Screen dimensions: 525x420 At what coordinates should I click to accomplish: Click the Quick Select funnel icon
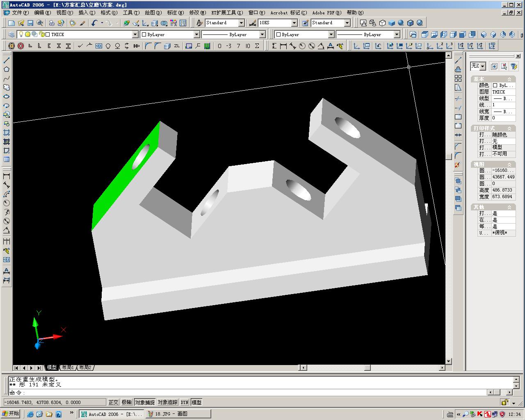[514, 66]
